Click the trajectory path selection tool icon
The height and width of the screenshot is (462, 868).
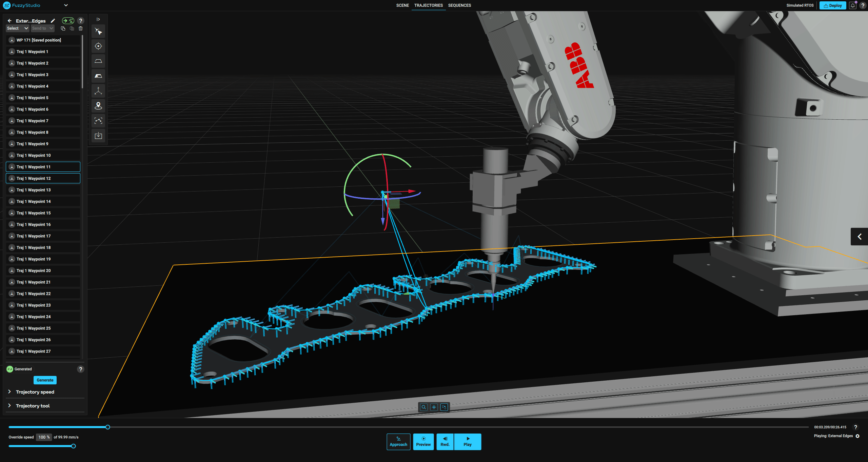pyautogui.click(x=98, y=121)
